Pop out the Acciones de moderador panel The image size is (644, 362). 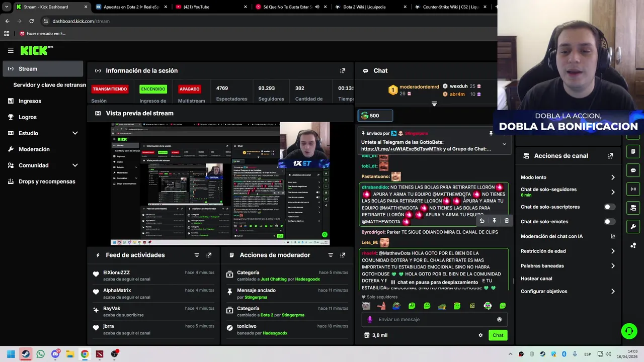coord(343,255)
